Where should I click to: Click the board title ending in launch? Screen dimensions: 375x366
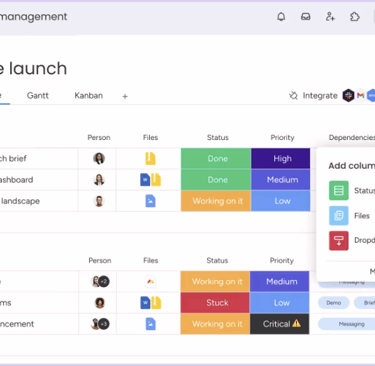[33, 68]
